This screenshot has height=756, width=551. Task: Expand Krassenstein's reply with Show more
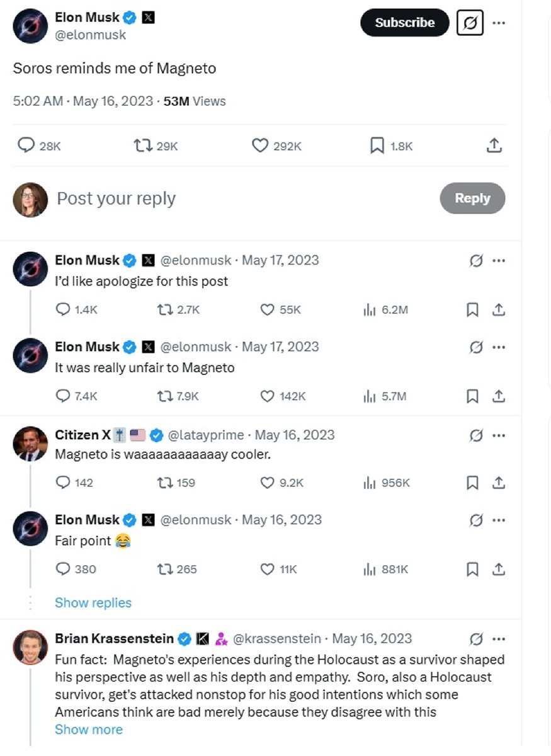[89, 730]
